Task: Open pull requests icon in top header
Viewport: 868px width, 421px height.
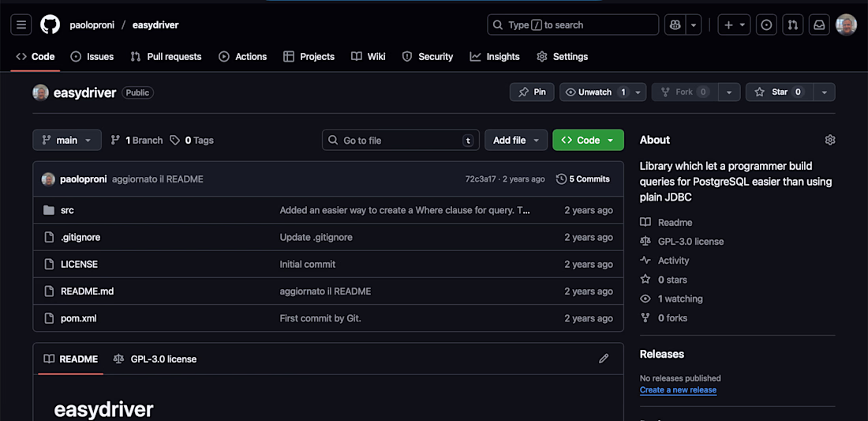Action: [793, 24]
